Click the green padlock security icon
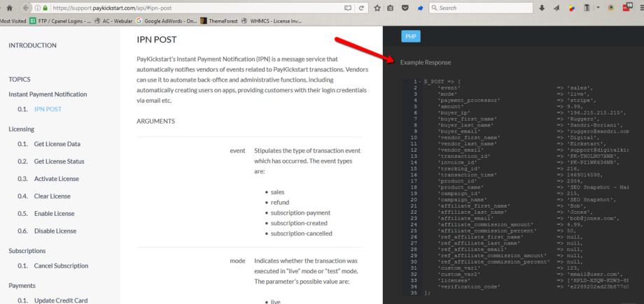Viewport: 644px width, 304px height. (45, 8)
